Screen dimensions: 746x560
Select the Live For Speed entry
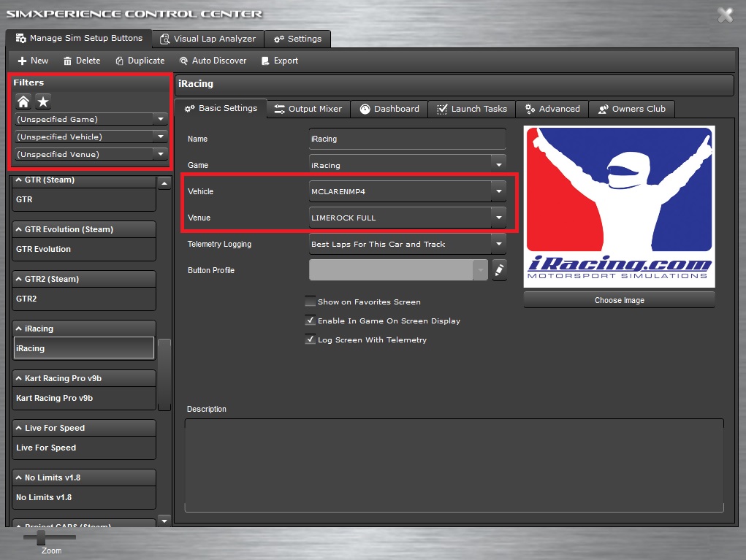click(84, 448)
